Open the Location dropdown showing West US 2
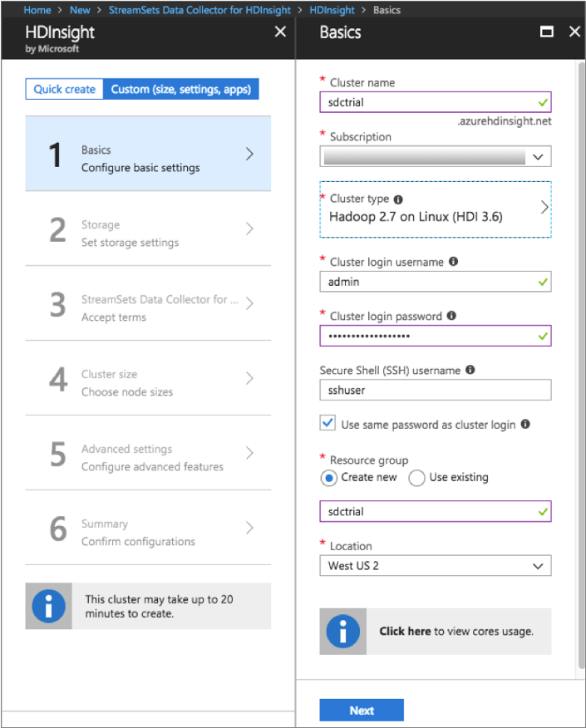586x728 pixels. [435, 565]
